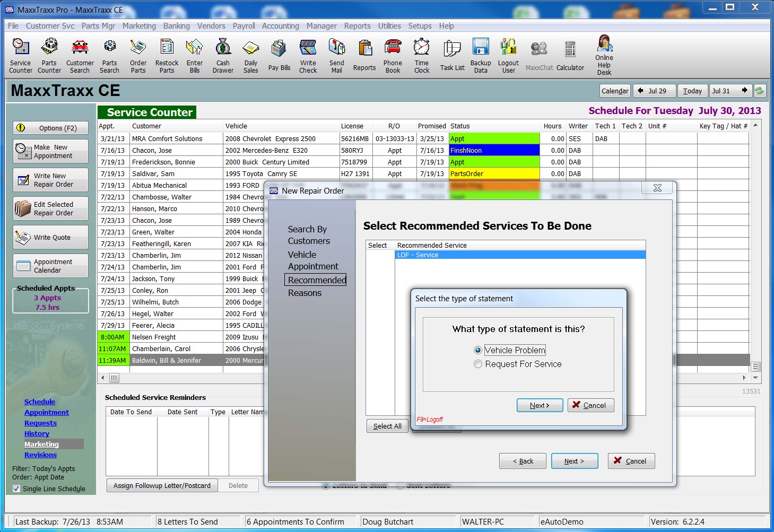Click the yellow PartsOrder status cell

click(x=494, y=173)
